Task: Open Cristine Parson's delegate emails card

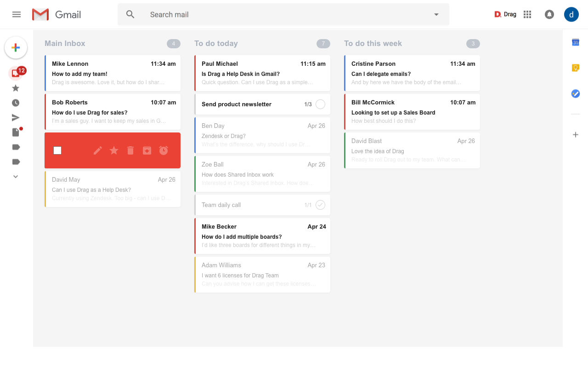Action: (x=412, y=73)
